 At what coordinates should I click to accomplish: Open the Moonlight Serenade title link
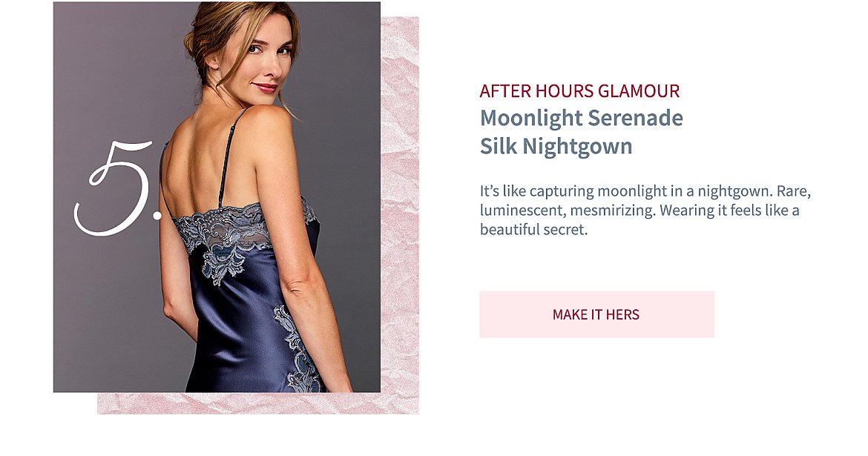tap(581, 132)
